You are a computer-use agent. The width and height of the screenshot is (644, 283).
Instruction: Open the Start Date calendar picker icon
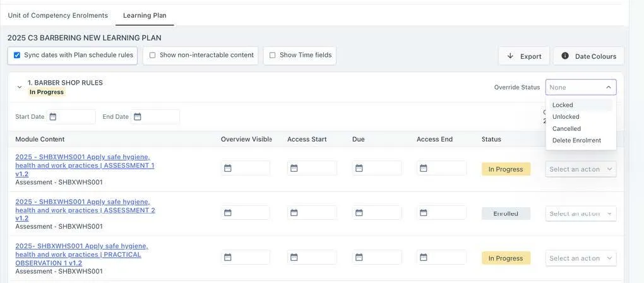coord(53,117)
